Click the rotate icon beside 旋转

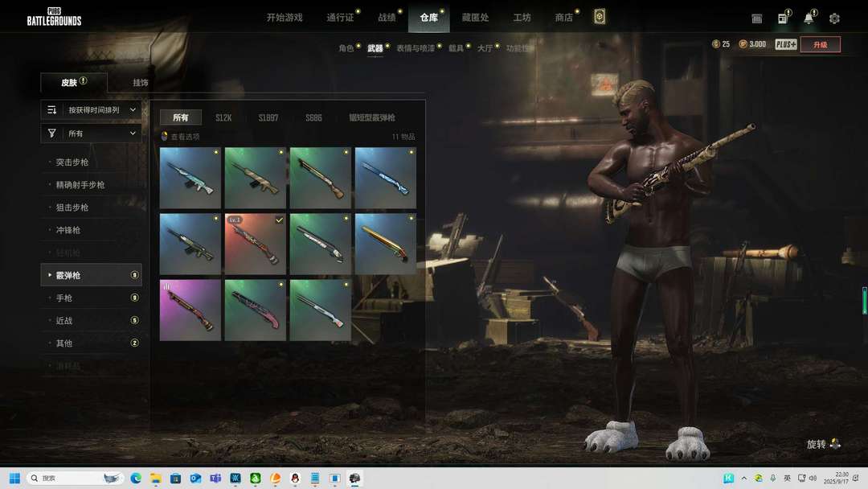tap(835, 444)
